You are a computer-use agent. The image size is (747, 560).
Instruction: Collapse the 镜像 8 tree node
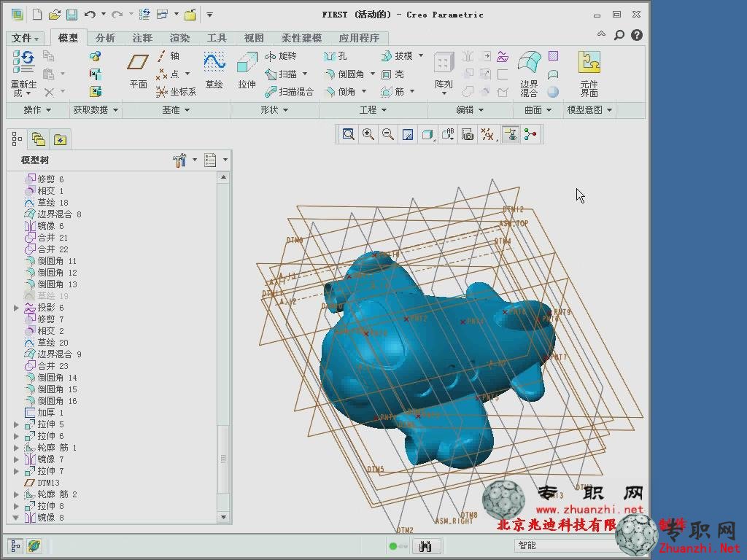click(16, 518)
